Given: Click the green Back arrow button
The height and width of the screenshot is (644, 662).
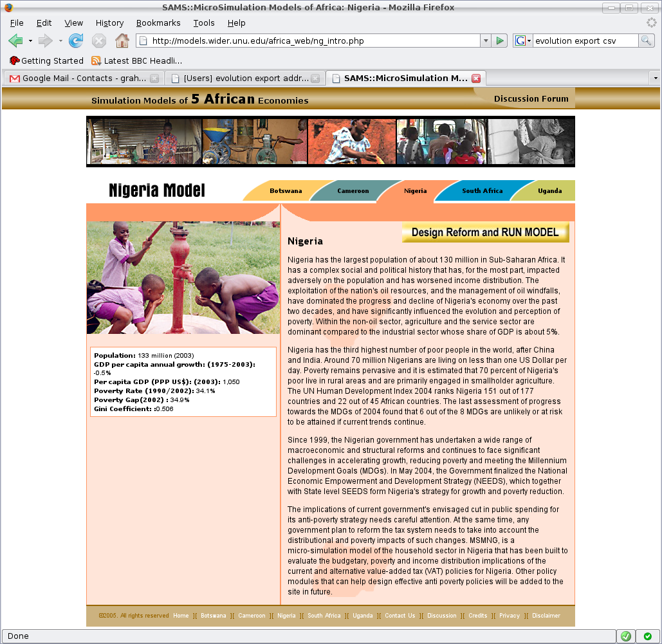Looking at the screenshot, I should (x=15, y=41).
